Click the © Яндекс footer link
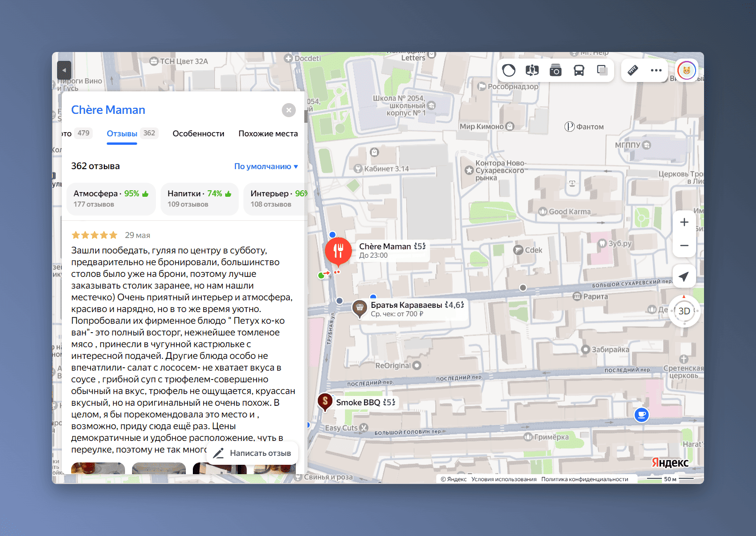Screen dimensions: 756x536 (454, 479)
